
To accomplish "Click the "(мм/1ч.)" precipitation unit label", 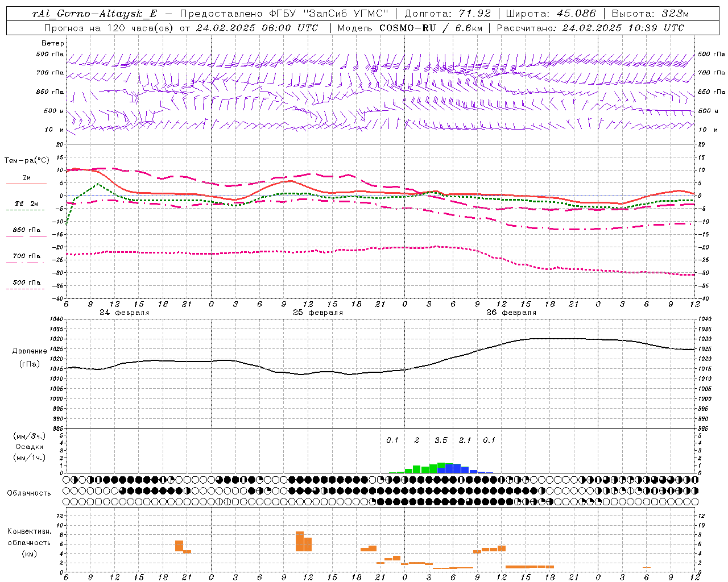I will (x=30, y=458).
